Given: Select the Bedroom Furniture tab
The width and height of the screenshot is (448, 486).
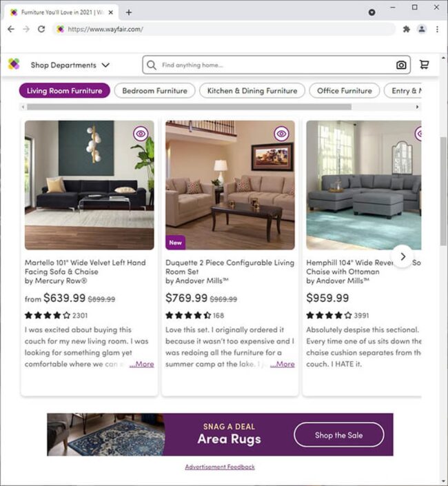Looking at the screenshot, I should [x=154, y=91].
